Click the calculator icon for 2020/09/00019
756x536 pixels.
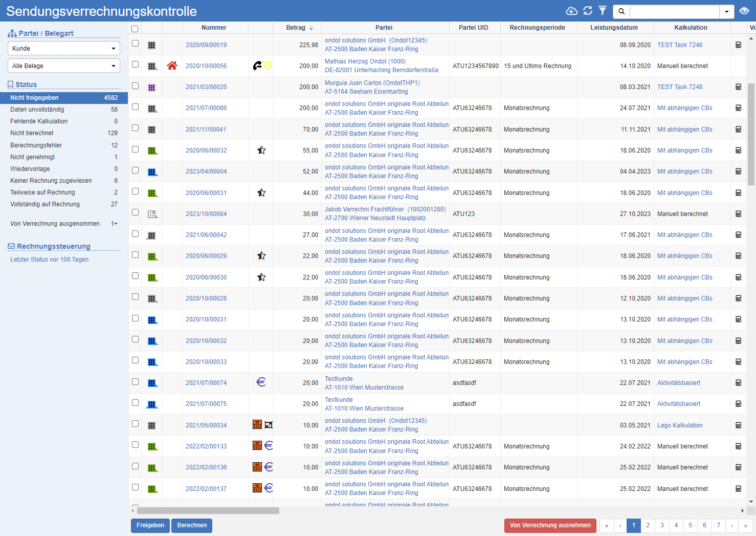click(x=738, y=45)
